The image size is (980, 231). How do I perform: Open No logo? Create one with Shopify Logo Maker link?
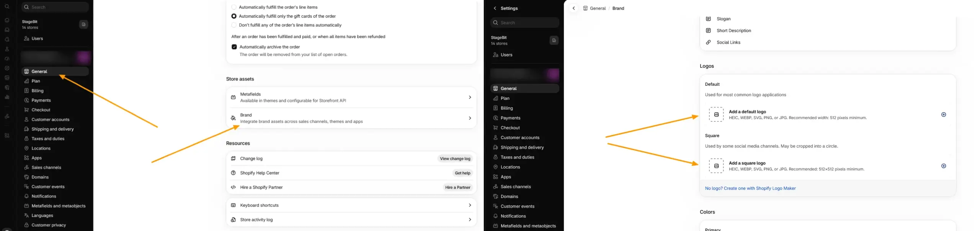point(750,188)
